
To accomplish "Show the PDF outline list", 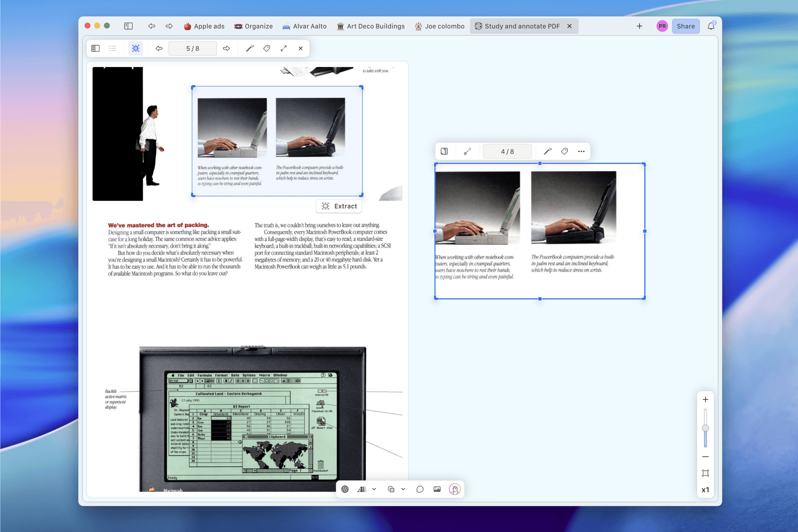I will pyautogui.click(x=112, y=49).
